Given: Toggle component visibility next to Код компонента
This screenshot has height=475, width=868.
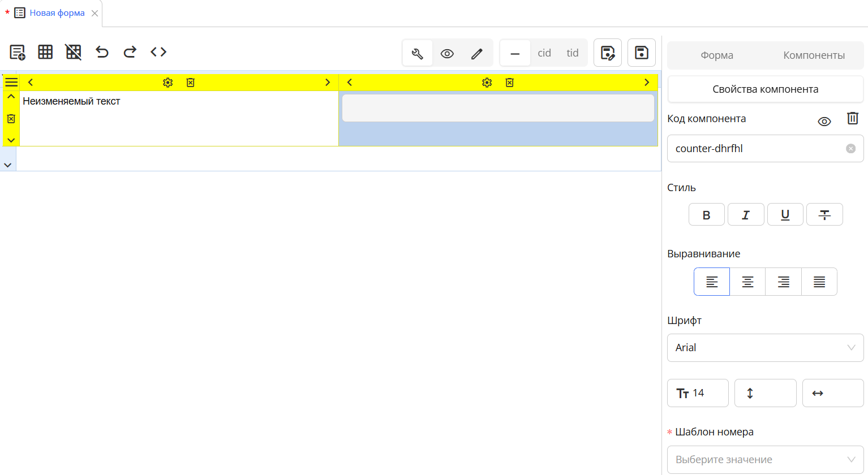Looking at the screenshot, I should point(824,122).
